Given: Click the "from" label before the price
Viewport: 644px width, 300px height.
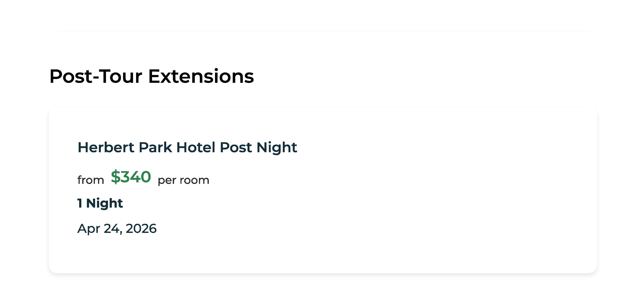Looking at the screenshot, I should (x=91, y=180).
